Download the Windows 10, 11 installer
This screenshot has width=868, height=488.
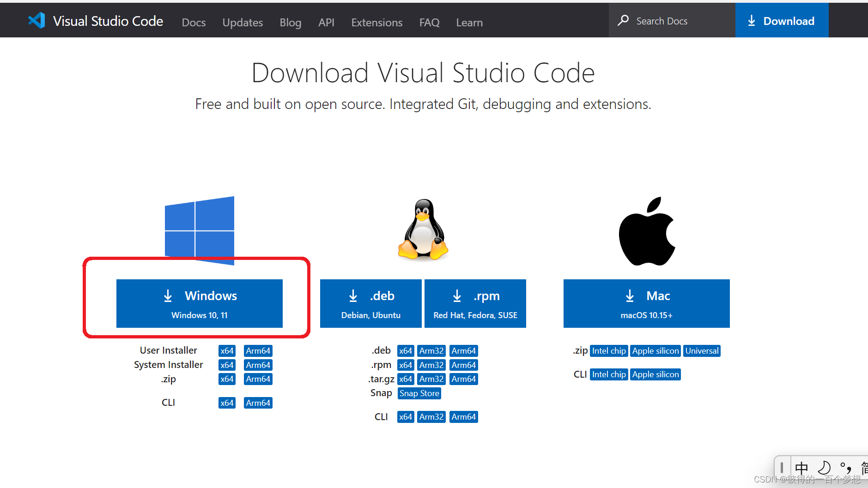pos(200,303)
